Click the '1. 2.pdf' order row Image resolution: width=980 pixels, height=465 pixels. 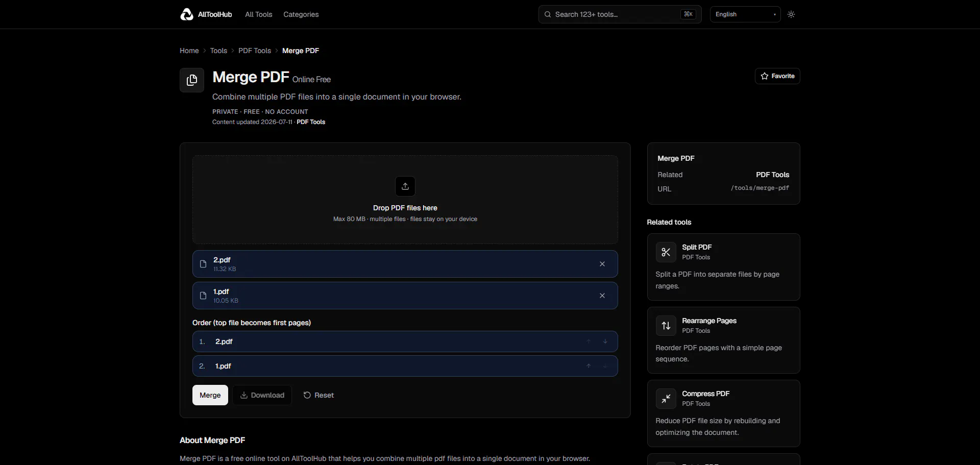click(x=405, y=341)
